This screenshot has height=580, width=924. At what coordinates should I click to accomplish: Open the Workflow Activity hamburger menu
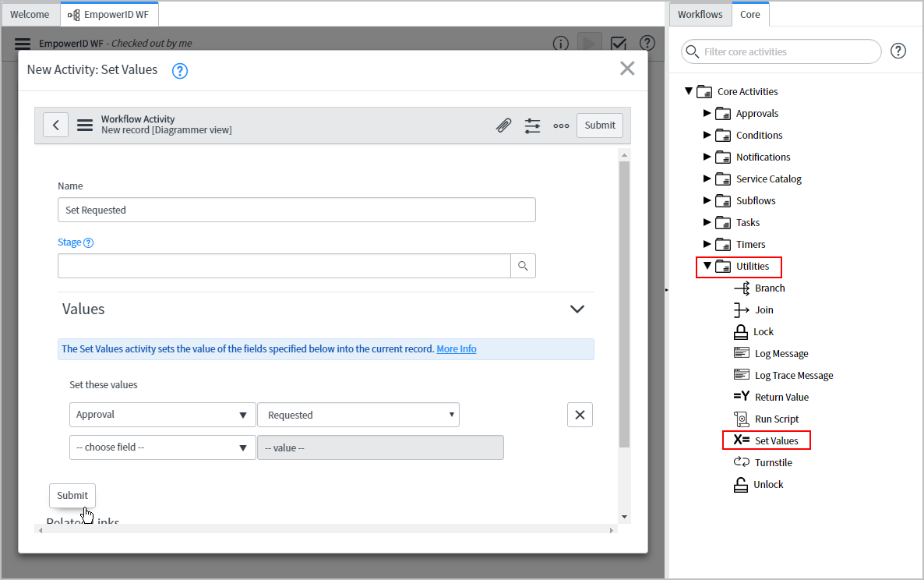pos(85,125)
